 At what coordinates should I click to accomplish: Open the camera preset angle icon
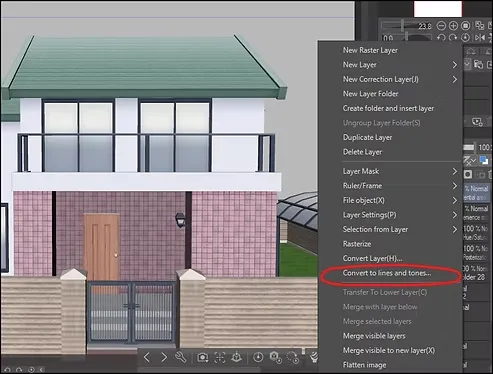[203, 358]
